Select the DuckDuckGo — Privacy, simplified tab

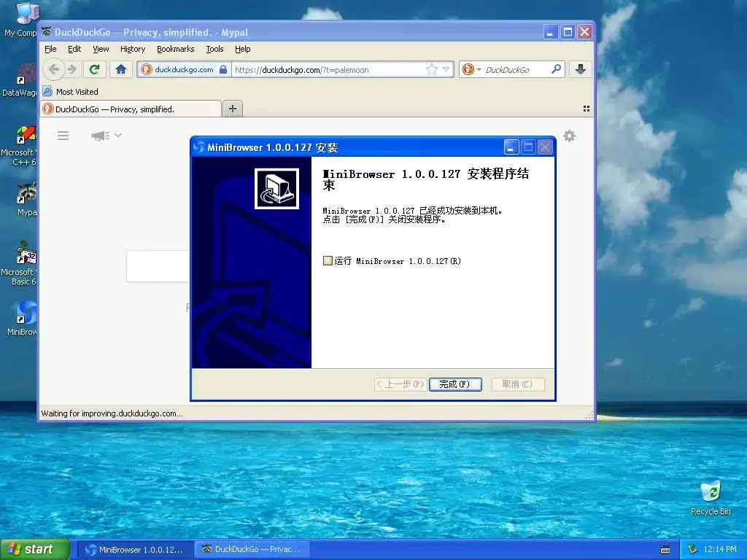click(x=131, y=109)
